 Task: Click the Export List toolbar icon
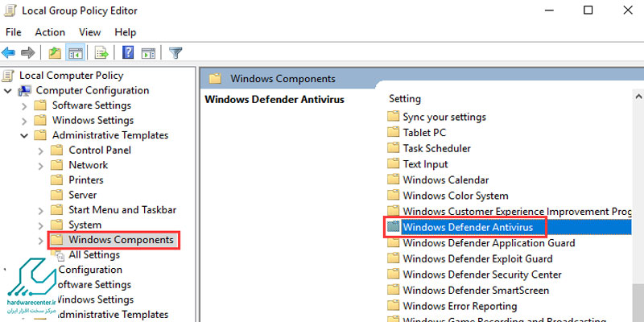point(101,53)
